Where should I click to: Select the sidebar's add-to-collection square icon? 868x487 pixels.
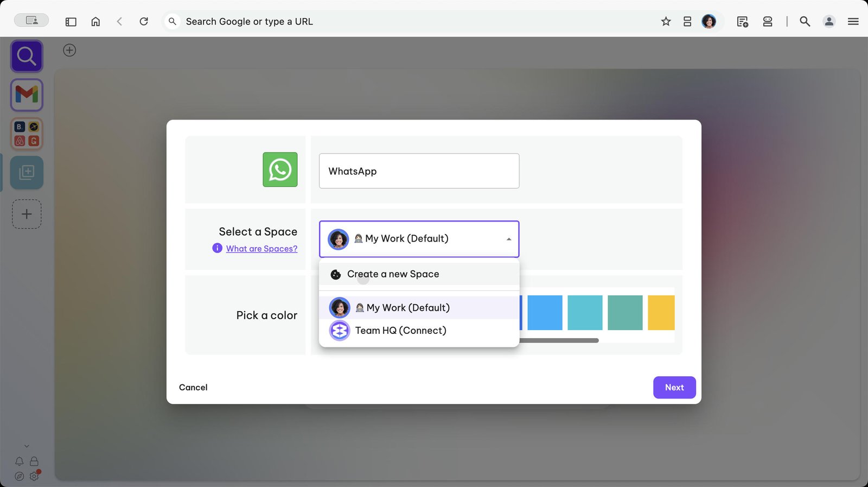click(27, 173)
